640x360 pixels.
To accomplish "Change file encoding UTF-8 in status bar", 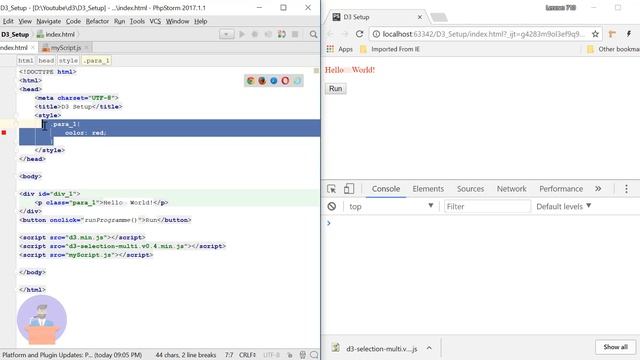I will click(x=271, y=355).
